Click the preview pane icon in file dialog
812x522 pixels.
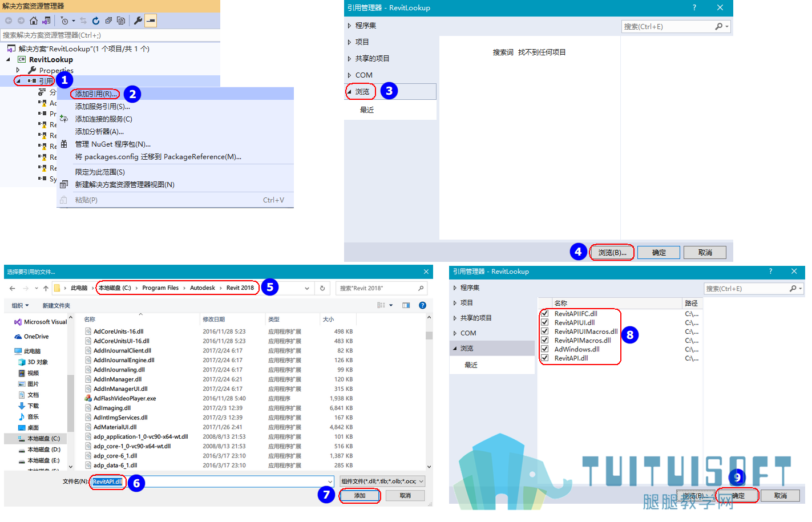[406, 305]
